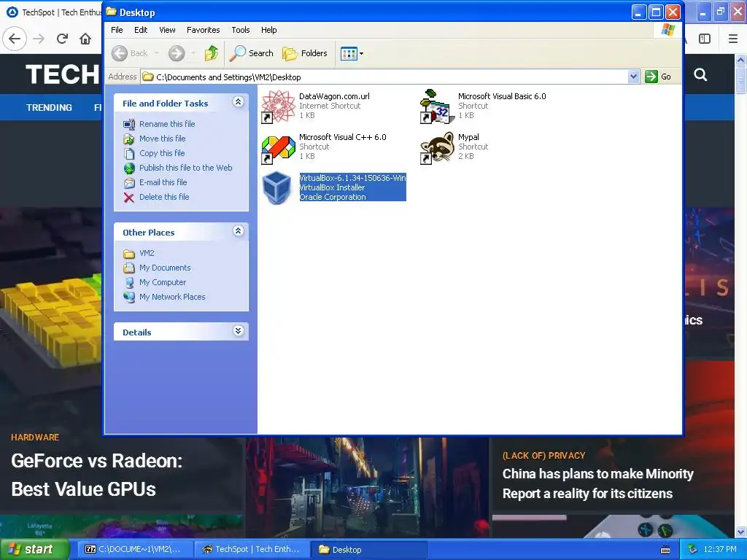
Task: Open My Computer in Other Places
Action: click(163, 282)
